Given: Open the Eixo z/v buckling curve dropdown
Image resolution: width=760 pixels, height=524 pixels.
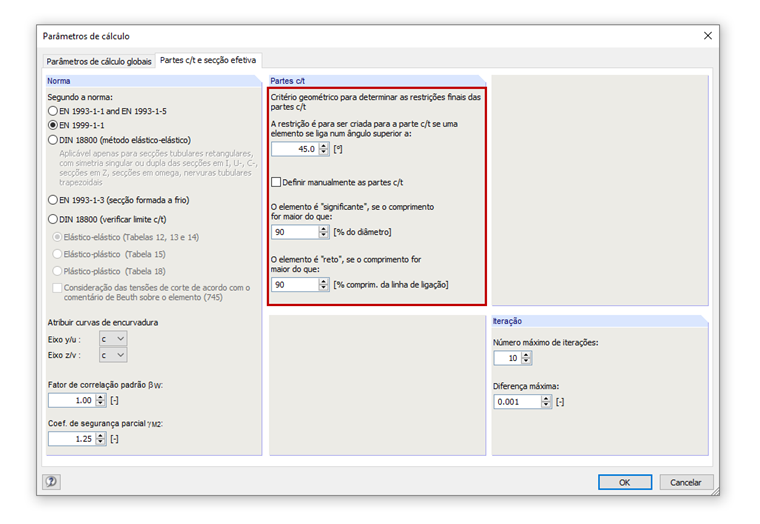Looking at the screenshot, I should [x=113, y=355].
